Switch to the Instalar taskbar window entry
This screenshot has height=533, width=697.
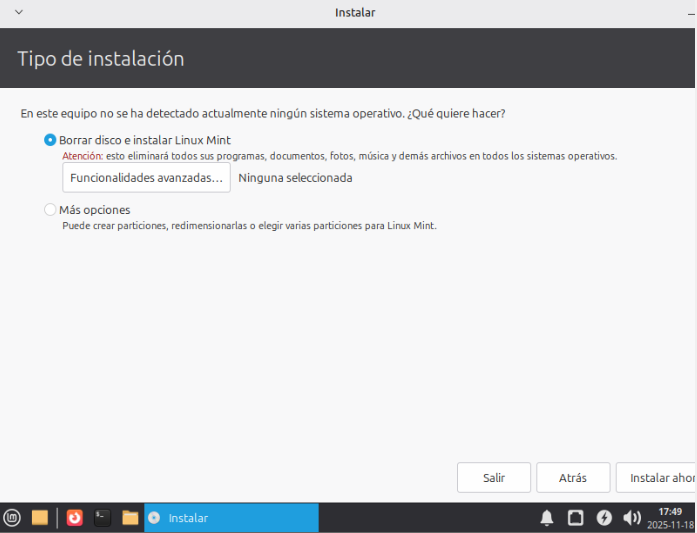tap(231, 518)
